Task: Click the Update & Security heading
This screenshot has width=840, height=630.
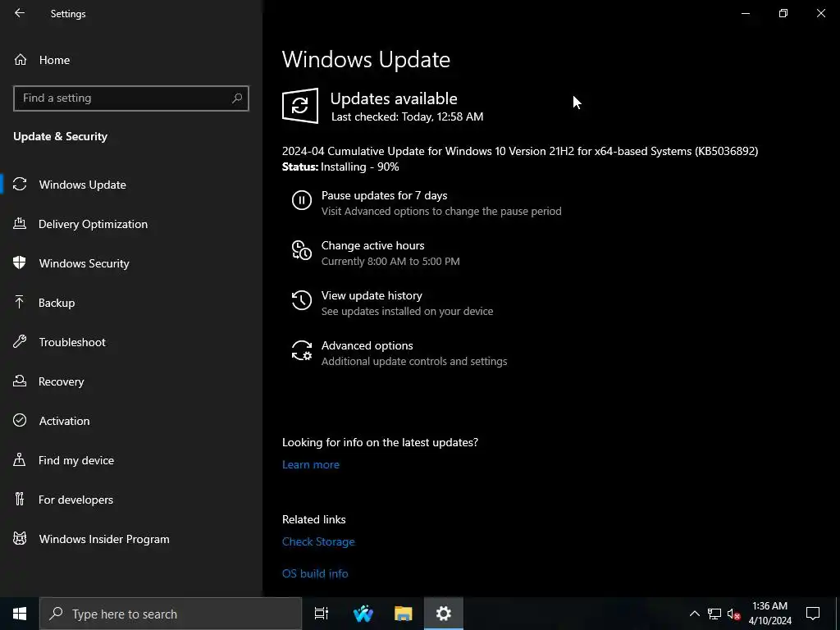Action: [60, 136]
